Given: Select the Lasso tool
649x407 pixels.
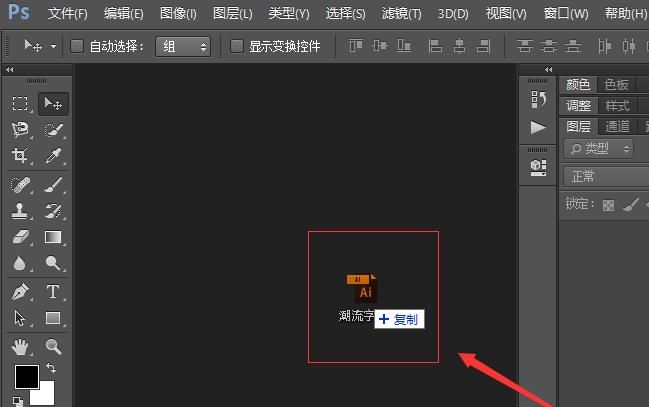Looking at the screenshot, I should 20,130.
